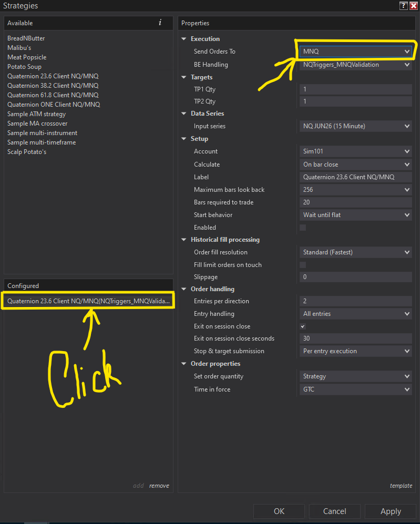Select Quaternion 23.6 Client NQ/MNQ in Available
This screenshot has height=524, width=420.
(53, 76)
